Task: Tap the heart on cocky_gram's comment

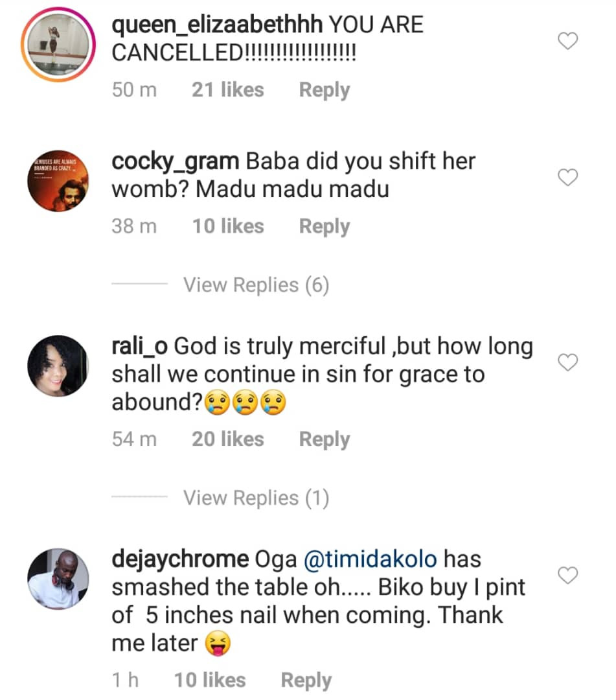Action: coord(567,178)
